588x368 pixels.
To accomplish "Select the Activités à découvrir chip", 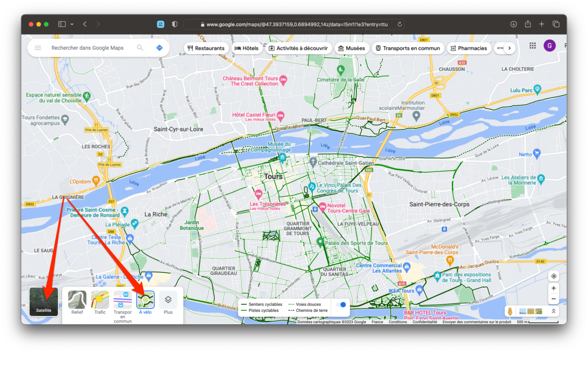I will (x=298, y=48).
